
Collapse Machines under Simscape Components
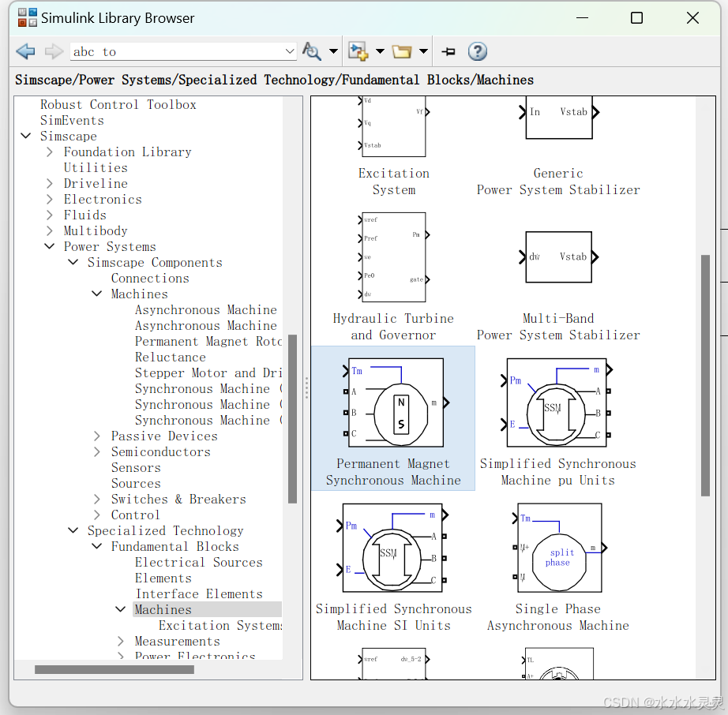96,294
